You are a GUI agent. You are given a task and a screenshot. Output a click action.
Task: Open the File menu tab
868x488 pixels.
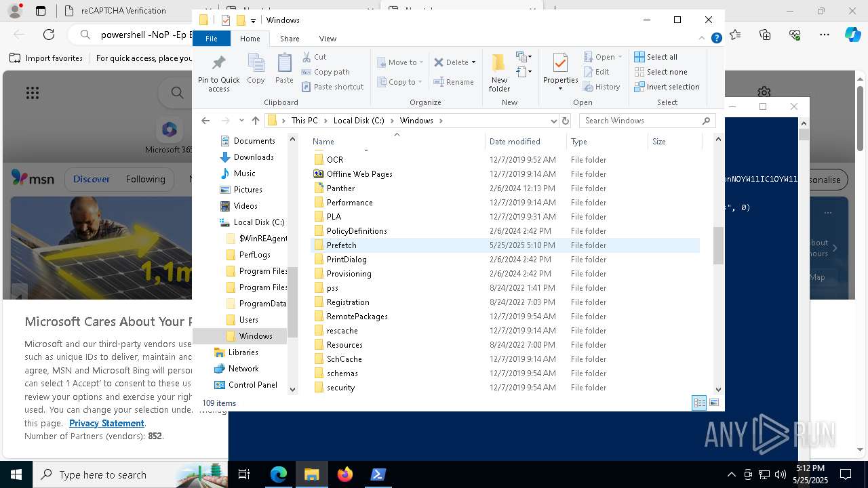(212, 39)
